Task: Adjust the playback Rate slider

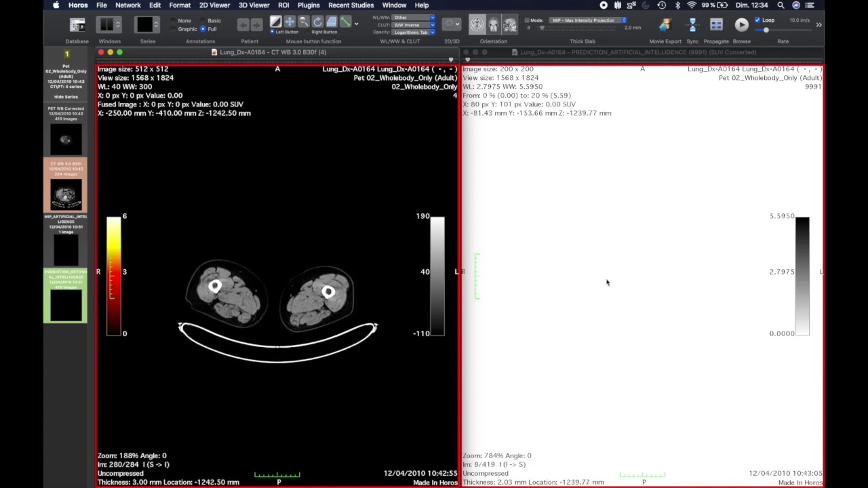Action: (x=783, y=30)
